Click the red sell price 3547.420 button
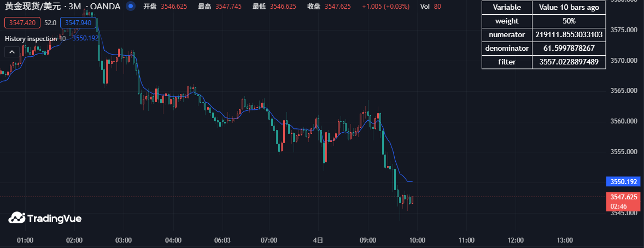The image size is (644, 248). 23,23
